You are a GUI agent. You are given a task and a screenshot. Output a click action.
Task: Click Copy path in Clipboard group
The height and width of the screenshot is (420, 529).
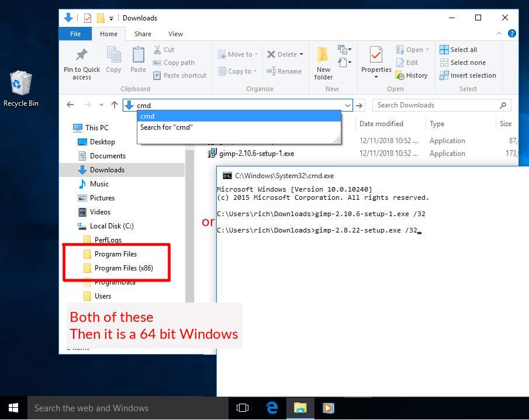[x=174, y=63]
